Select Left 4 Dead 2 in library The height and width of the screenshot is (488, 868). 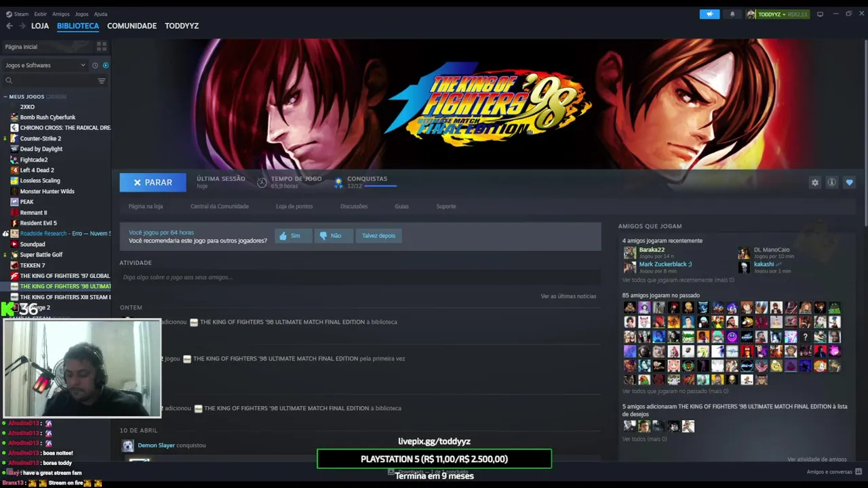37,170
